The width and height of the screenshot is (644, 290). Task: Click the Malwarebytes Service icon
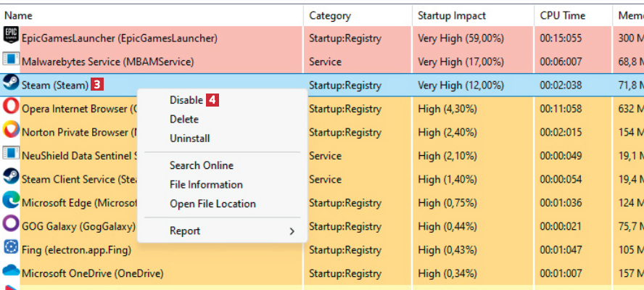pyautogui.click(x=11, y=60)
